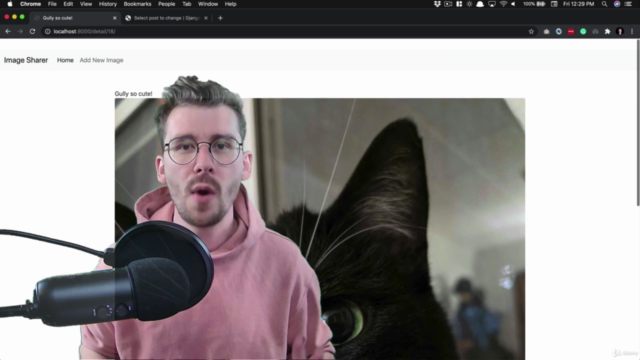Open the File menu

pos(52,4)
